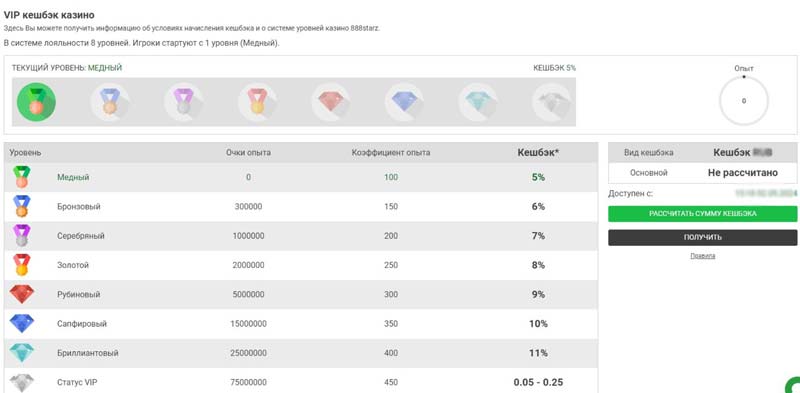Viewport: 800px width, 393px height.
Task: Click the red Ruby gem in level bar
Action: tap(331, 102)
